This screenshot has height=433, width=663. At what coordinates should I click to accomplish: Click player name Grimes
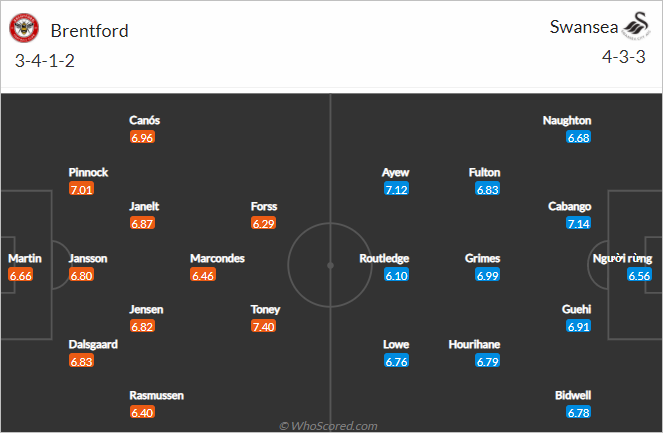coord(482,258)
